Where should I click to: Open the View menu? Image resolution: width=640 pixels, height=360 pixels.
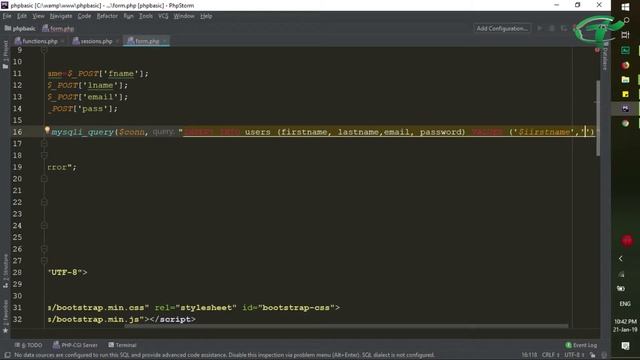pos(38,16)
